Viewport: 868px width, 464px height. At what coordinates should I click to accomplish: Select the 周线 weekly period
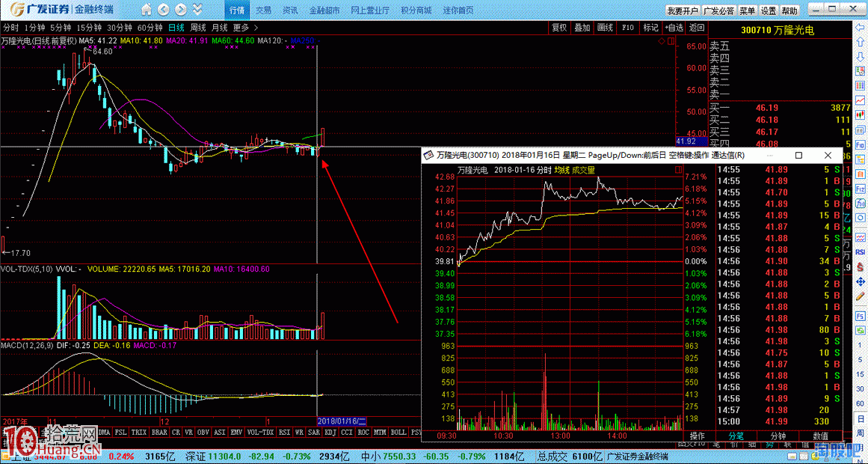click(x=198, y=28)
